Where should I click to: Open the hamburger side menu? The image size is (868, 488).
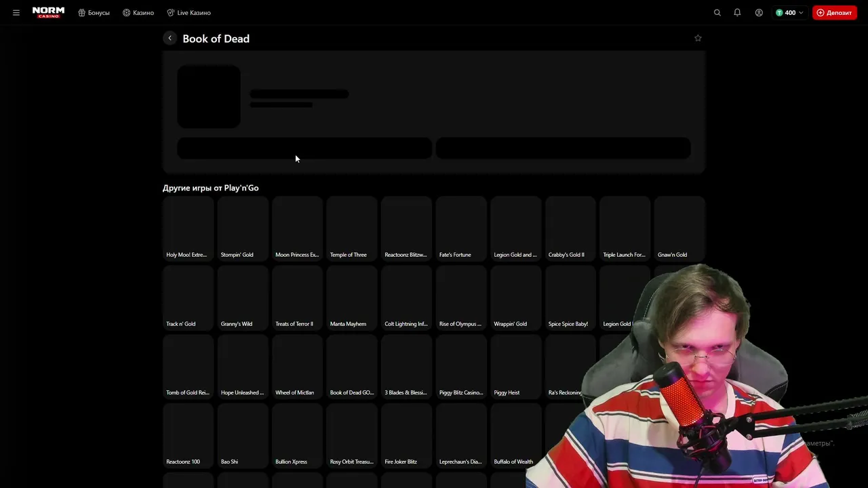click(16, 13)
